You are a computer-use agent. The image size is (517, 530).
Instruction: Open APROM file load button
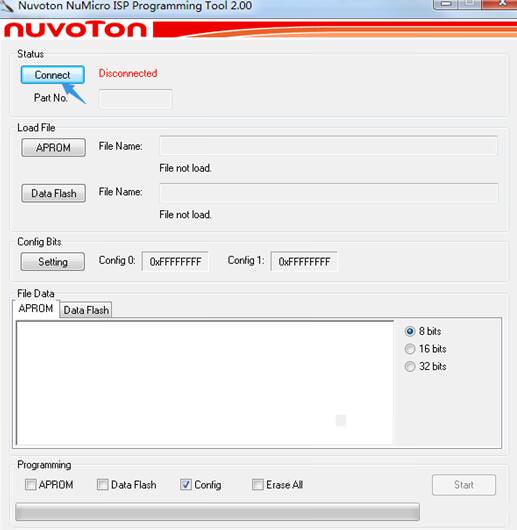(x=53, y=147)
